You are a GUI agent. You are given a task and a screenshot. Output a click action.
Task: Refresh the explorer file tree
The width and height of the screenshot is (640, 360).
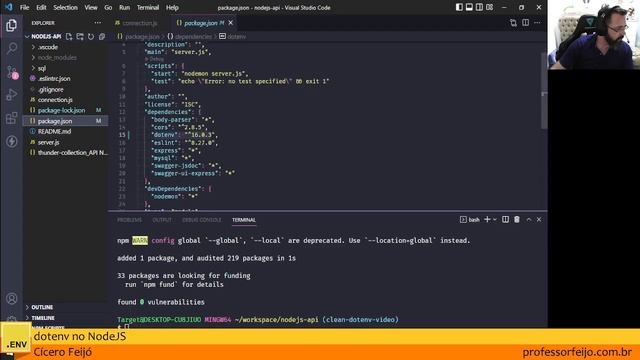pos(91,36)
